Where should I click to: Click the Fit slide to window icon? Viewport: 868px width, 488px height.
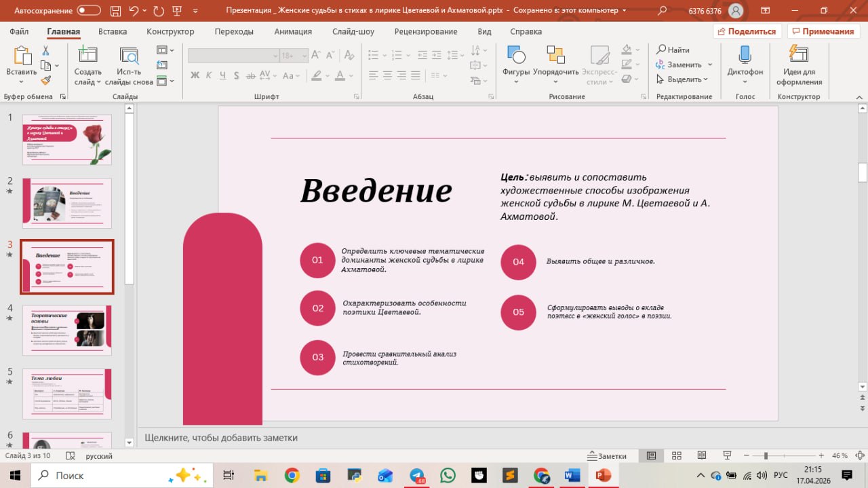(x=859, y=455)
